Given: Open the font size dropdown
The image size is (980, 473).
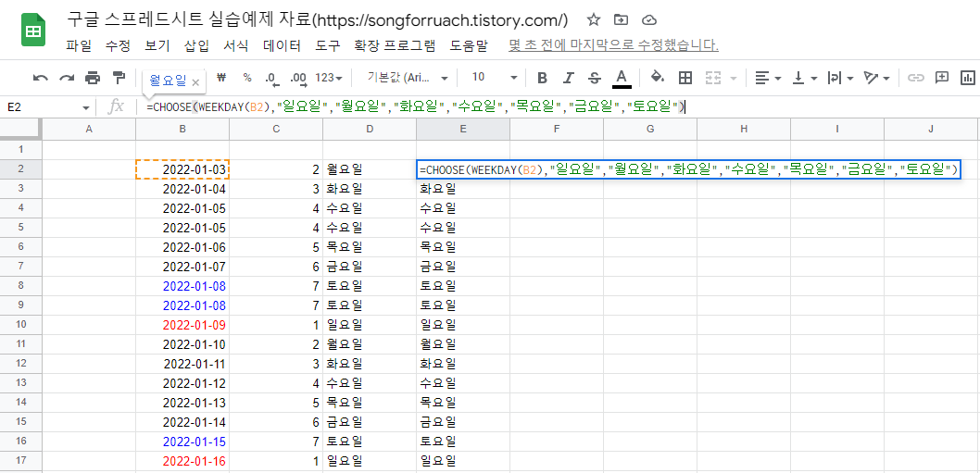Looking at the screenshot, I should click(x=494, y=78).
